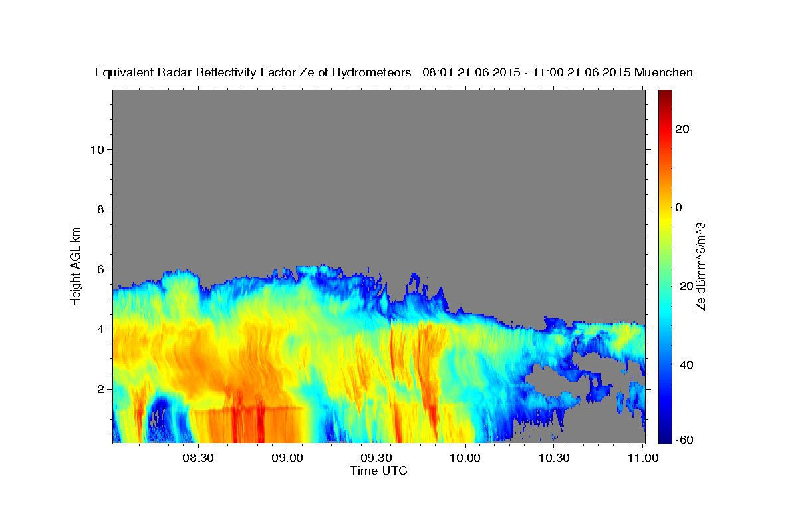Click the height tick label '4'
The image size is (798, 532).
pos(100,329)
